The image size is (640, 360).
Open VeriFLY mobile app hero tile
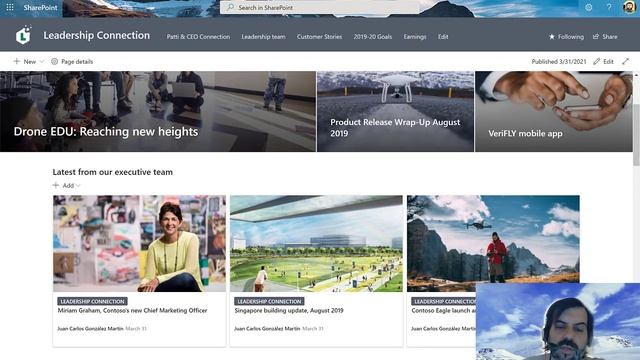[554, 111]
